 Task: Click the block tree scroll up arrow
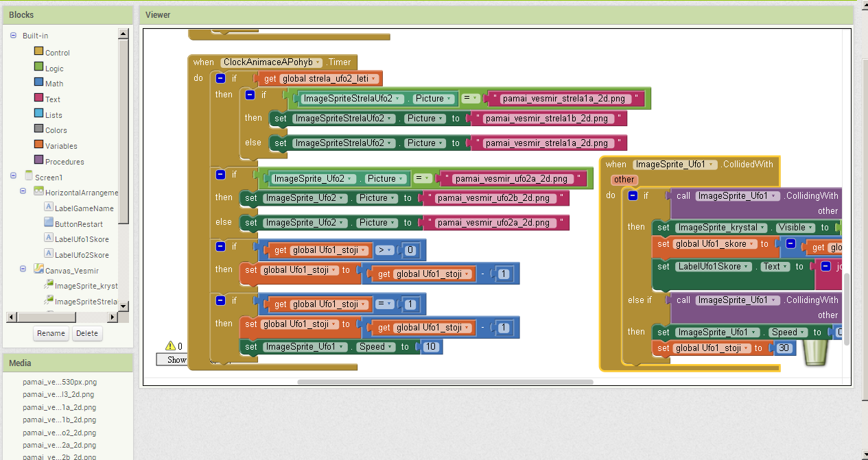124,34
